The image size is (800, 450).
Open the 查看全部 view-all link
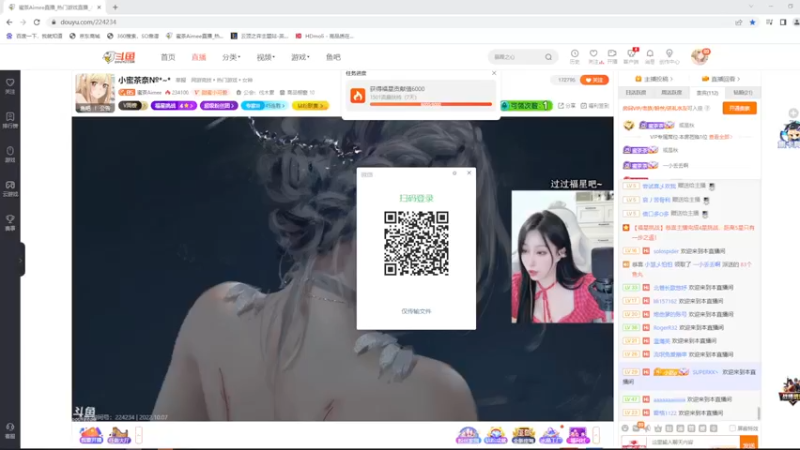[x=720, y=137]
